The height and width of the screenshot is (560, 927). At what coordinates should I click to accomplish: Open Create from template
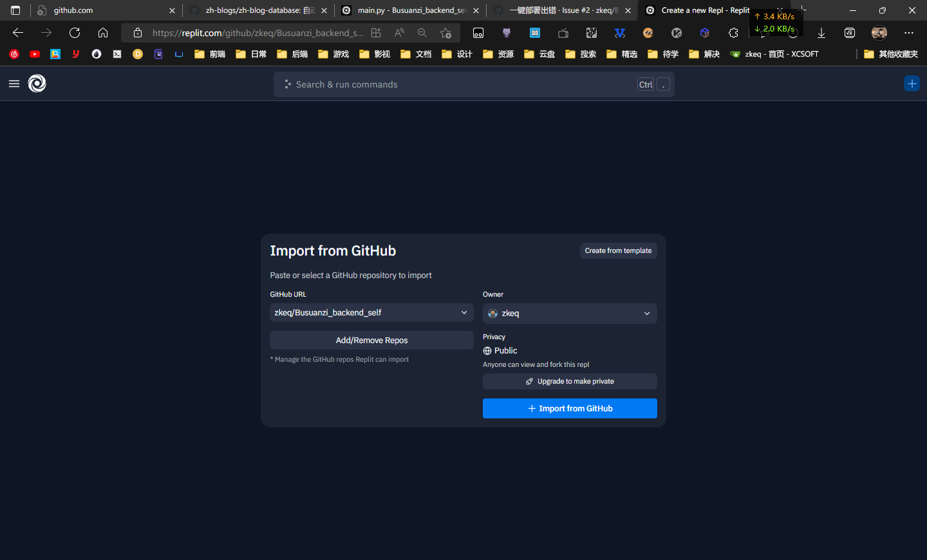(618, 250)
